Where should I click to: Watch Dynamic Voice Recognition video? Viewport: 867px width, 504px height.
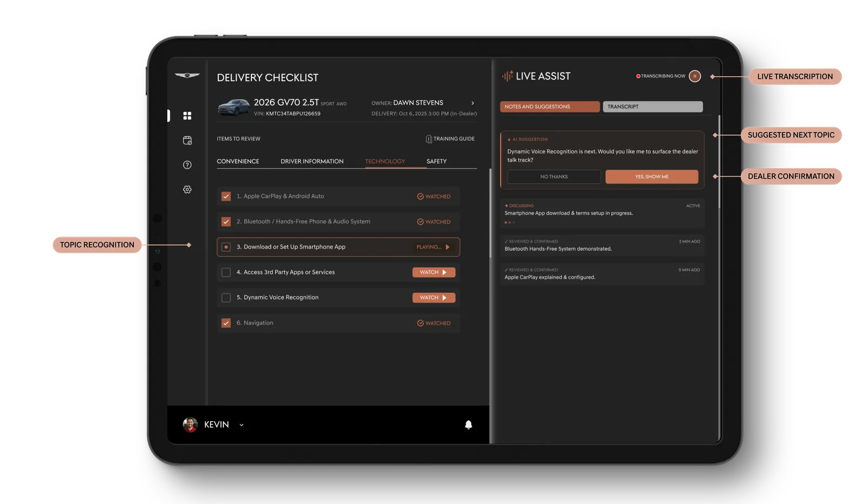coord(433,298)
